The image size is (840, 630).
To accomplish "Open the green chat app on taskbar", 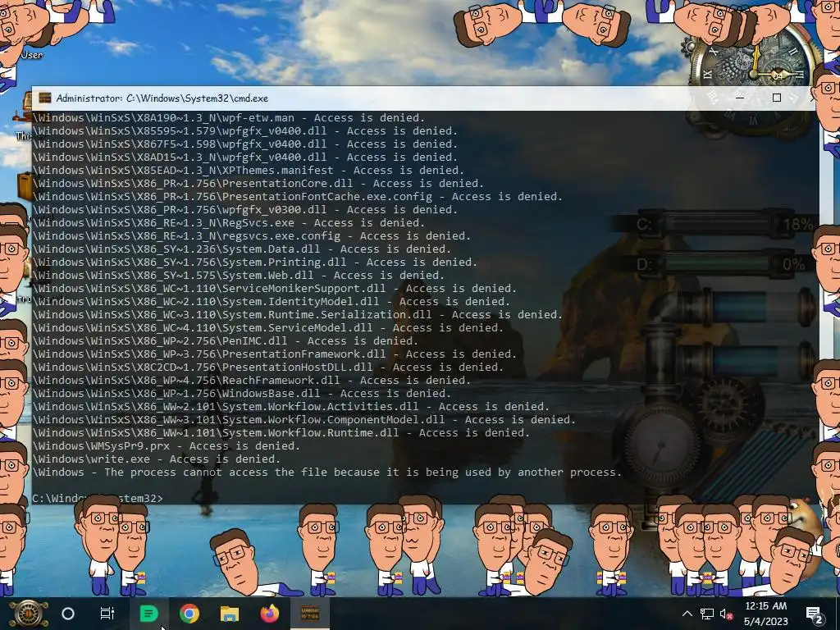I will point(149,614).
